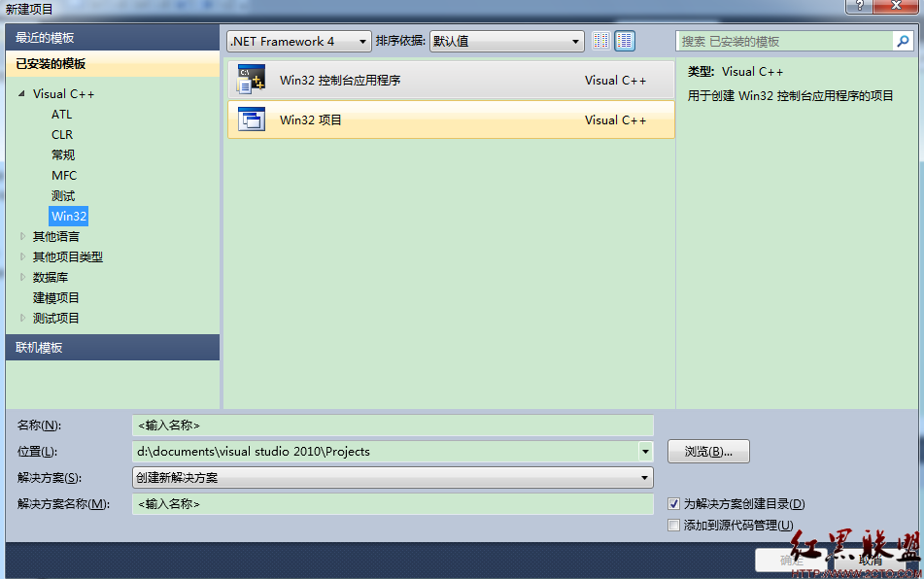Select 测试 under Visual C++

click(63, 195)
